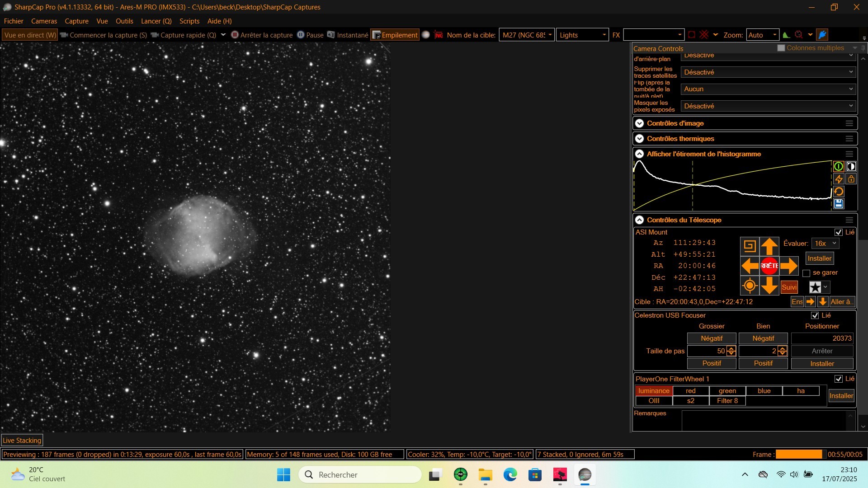Open the Scripts menu
Viewport: 868px width, 488px height.
(x=189, y=21)
